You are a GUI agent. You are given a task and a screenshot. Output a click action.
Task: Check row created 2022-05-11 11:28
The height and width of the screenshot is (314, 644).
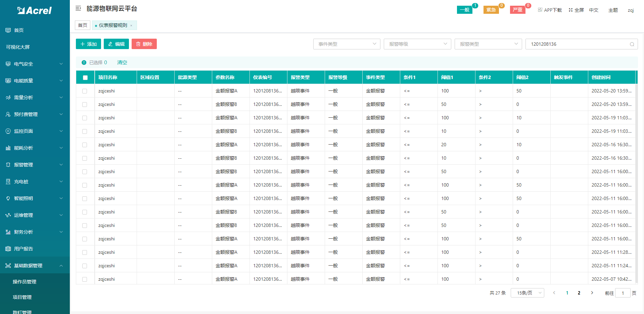coord(85,252)
